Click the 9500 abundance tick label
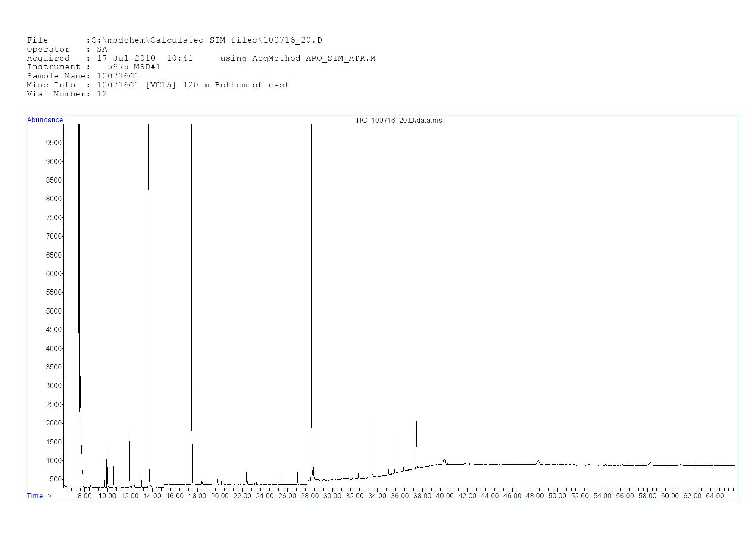 [x=54, y=143]
